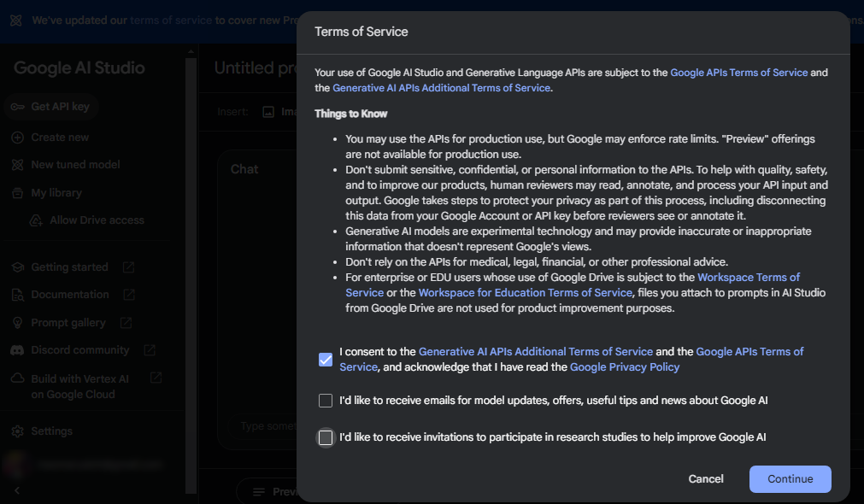Click external link icon next to Getting started
The height and width of the screenshot is (504, 864).
click(x=128, y=267)
